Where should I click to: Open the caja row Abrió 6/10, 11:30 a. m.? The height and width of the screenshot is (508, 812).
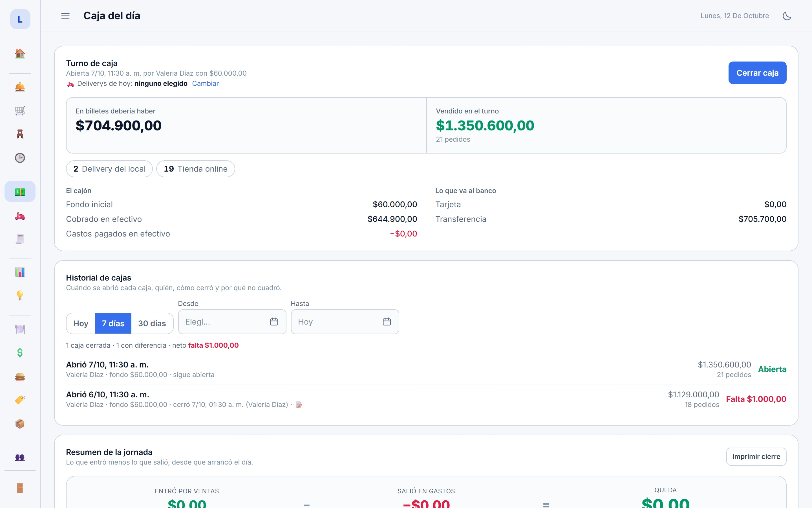coord(426,399)
